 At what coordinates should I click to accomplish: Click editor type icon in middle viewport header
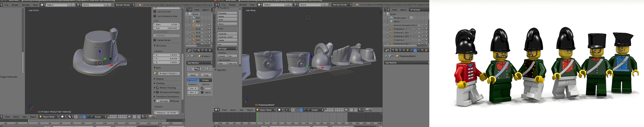[x=217, y=110]
